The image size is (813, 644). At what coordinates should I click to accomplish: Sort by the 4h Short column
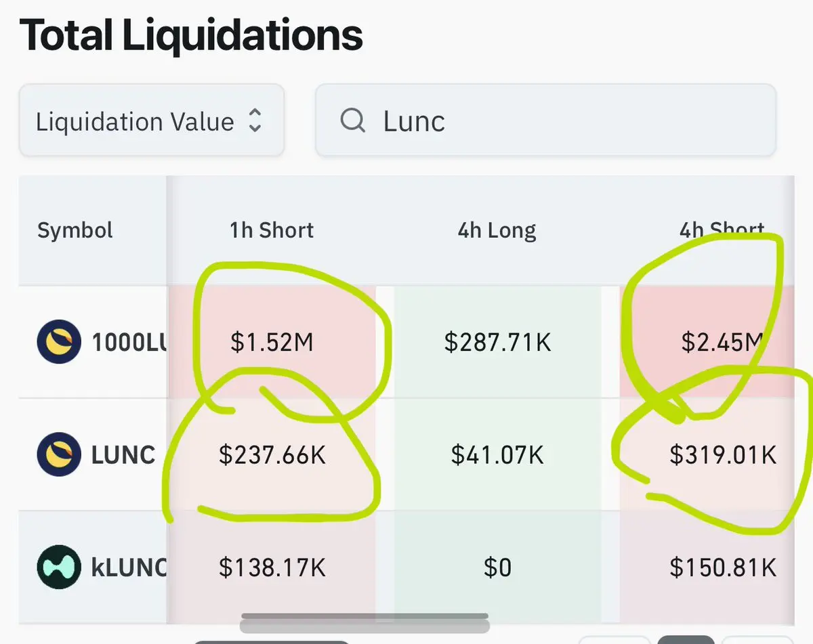[722, 231]
